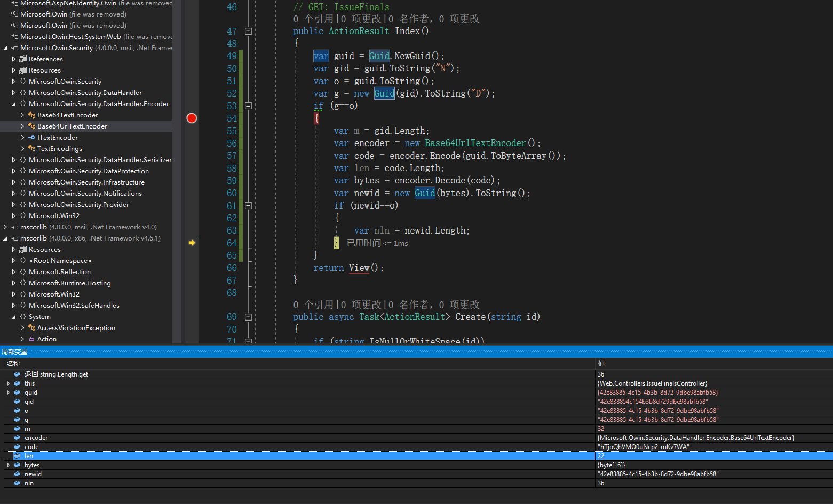Select the 'code' variable row
The width and height of the screenshot is (833, 504).
point(31,447)
